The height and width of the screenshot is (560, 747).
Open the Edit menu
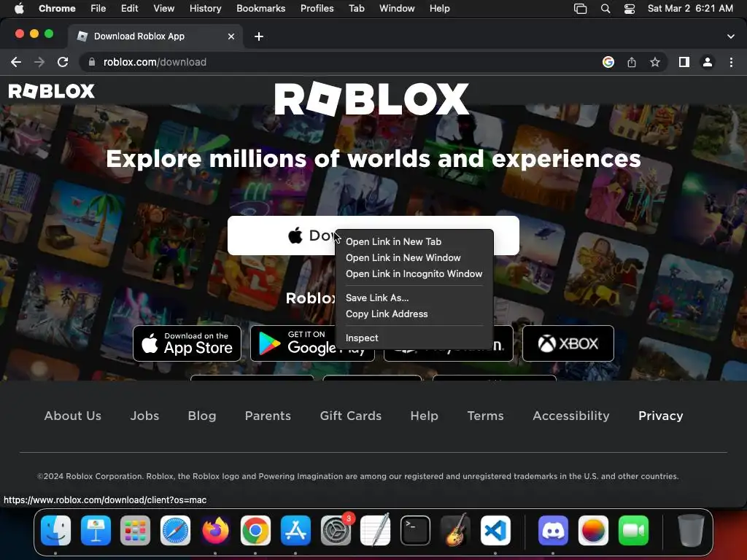[x=129, y=9]
